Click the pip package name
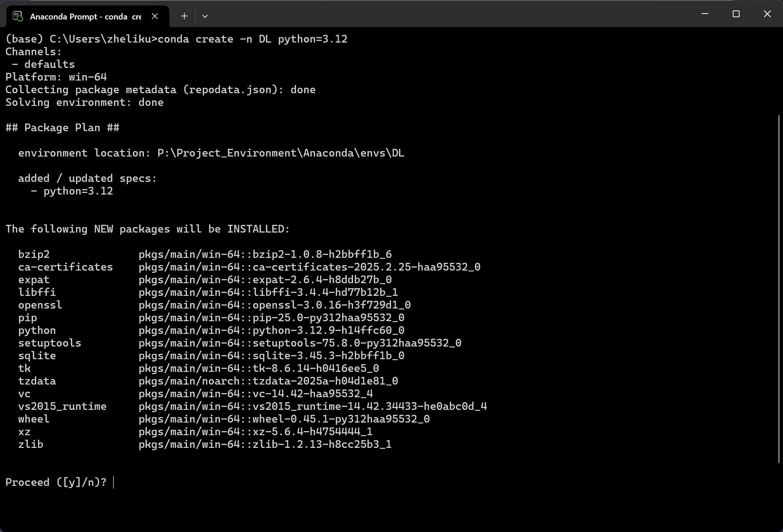 click(28, 318)
